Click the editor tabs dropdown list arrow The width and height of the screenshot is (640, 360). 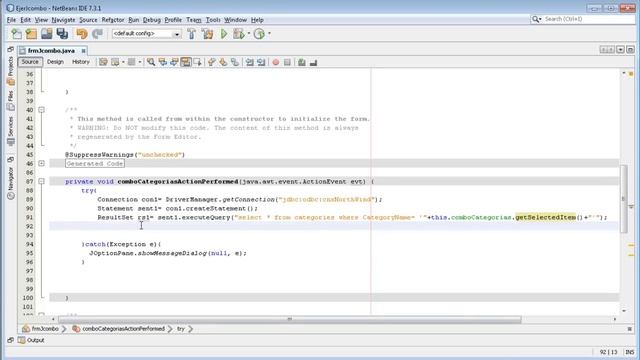(x=620, y=50)
